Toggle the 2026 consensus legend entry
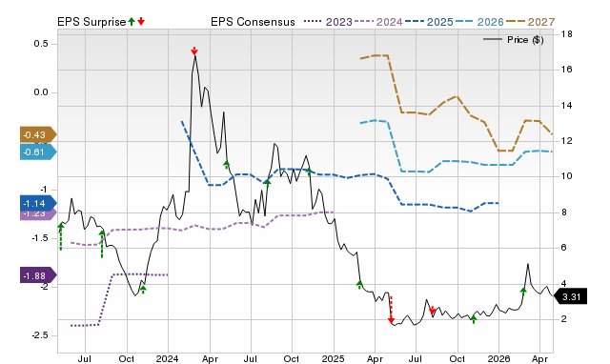The height and width of the screenshot is (364, 610). point(479,22)
